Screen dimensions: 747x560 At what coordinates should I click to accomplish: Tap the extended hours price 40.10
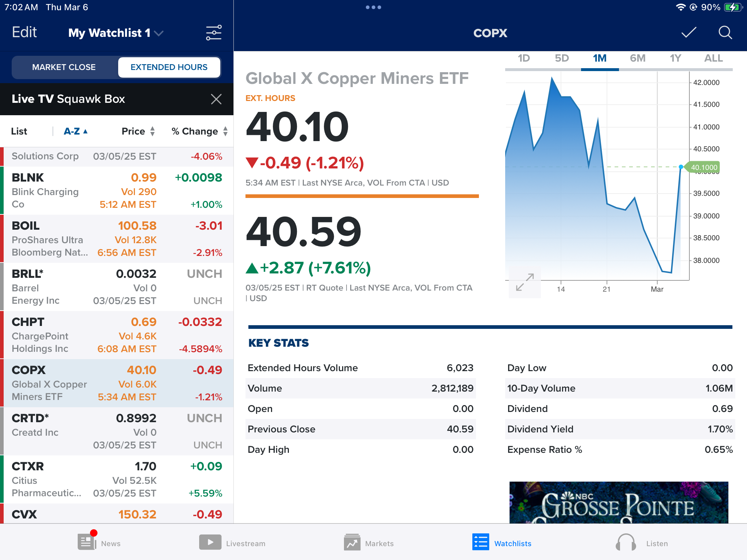(297, 127)
